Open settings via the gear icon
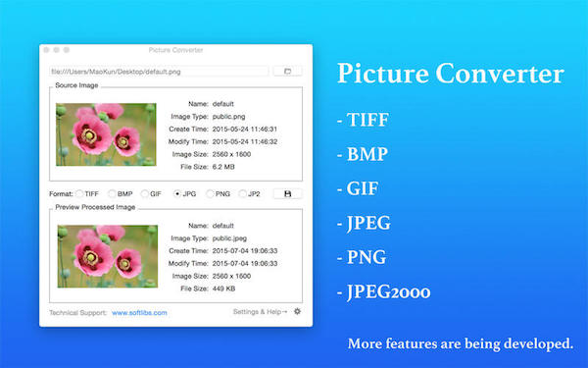The height and width of the screenshot is (368, 588). (x=297, y=311)
